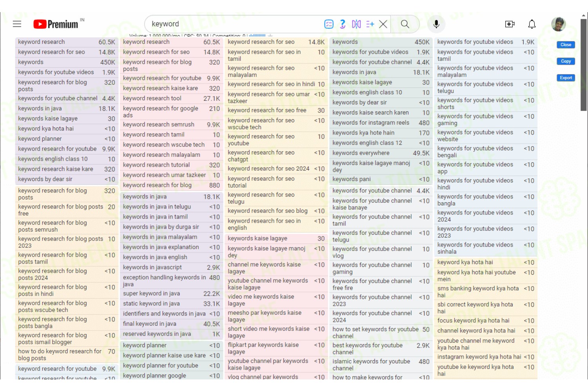Screen dimensions: 588x392
Task: Select 'keywords kya hote hain' row
Action: (x=381, y=133)
